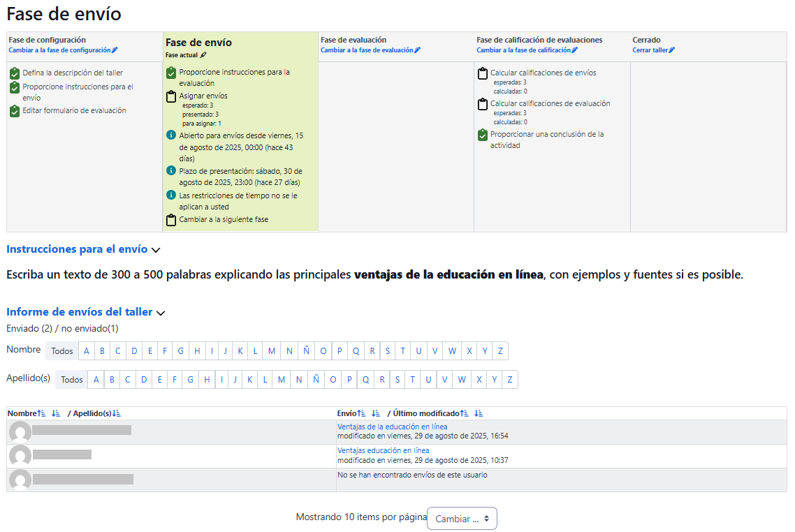Viewport: 795px width, 532px height.
Task: Collapse Informe de envíos del taller section
Action: point(161,313)
